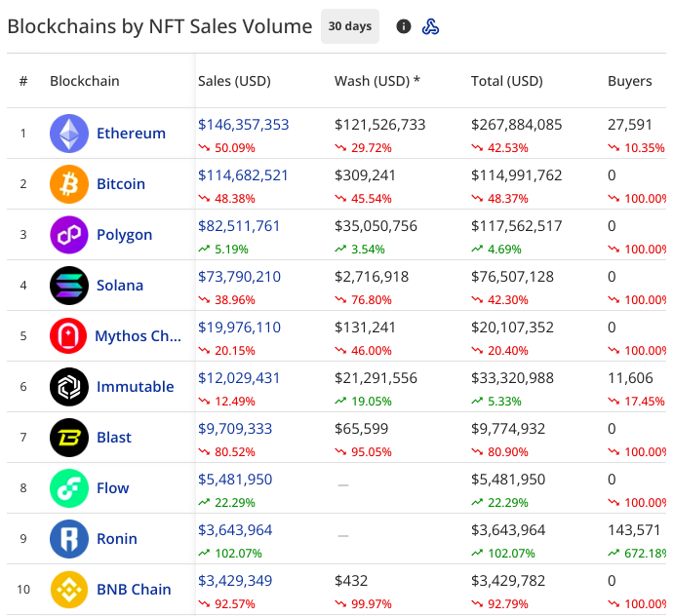Image resolution: width=673 pixels, height=616 pixels.
Task: Click the Blast logo icon
Action: 69,438
